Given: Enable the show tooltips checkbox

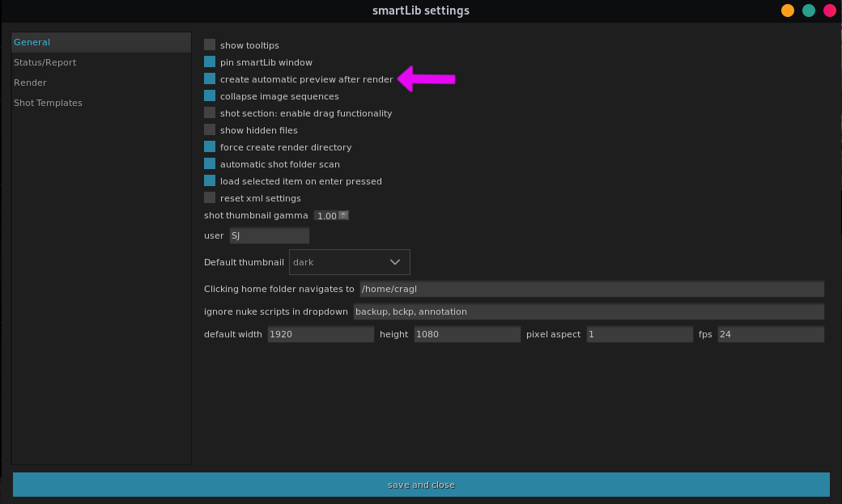Looking at the screenshot, I should tap(210, 45).
